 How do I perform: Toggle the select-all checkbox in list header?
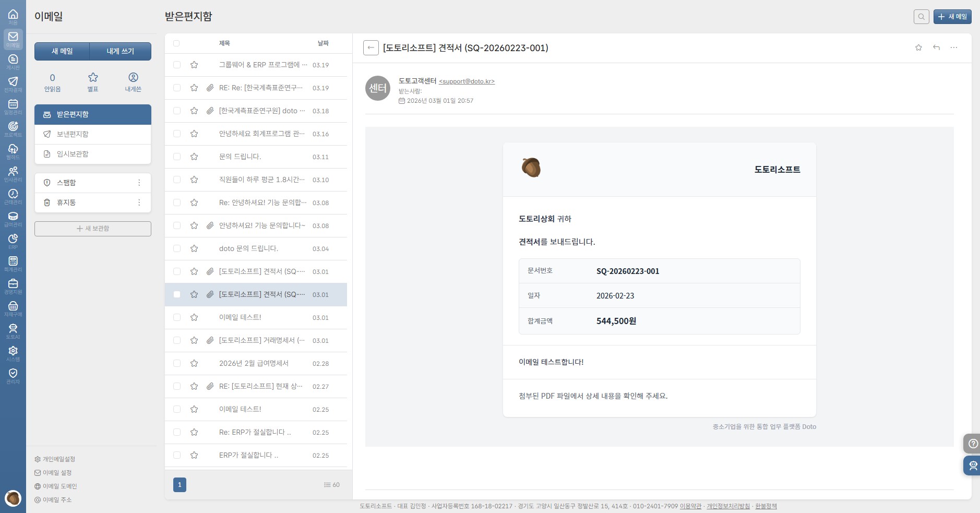pyautogui.click(x=176, y=43)
